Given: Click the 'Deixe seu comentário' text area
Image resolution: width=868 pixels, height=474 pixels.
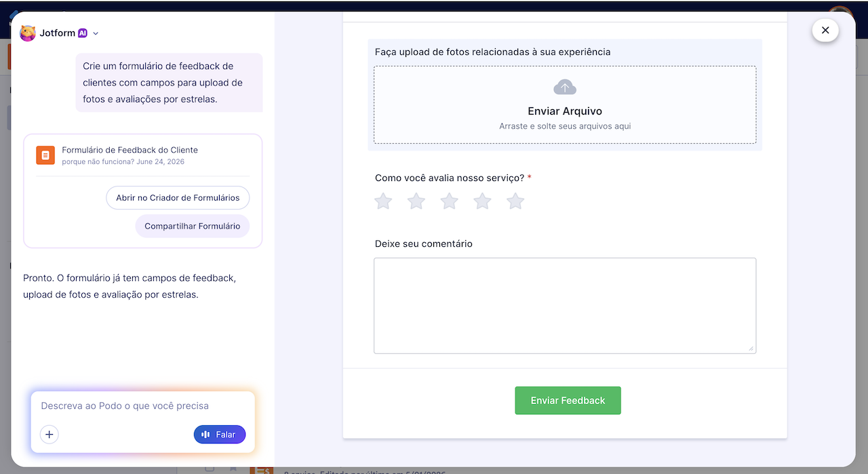Looking at the screenshot, I should point(565,306).
